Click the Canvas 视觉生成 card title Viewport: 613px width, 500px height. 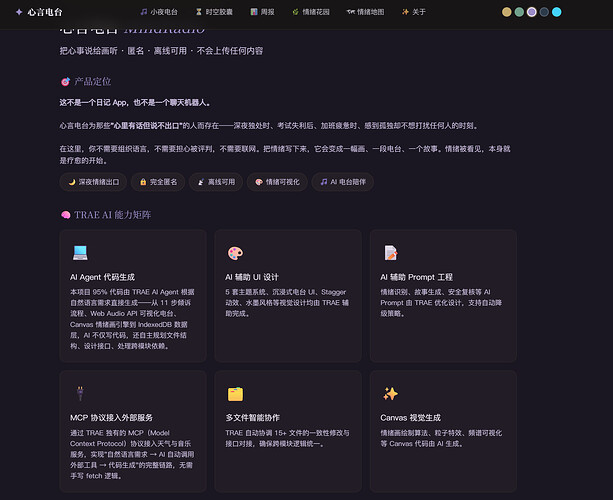tap(410, 418)
